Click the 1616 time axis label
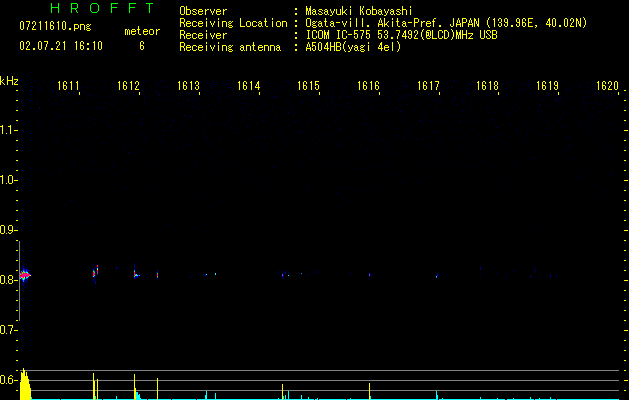The width and height of the screenshot is (629, 400). click(x=368, y=85)
